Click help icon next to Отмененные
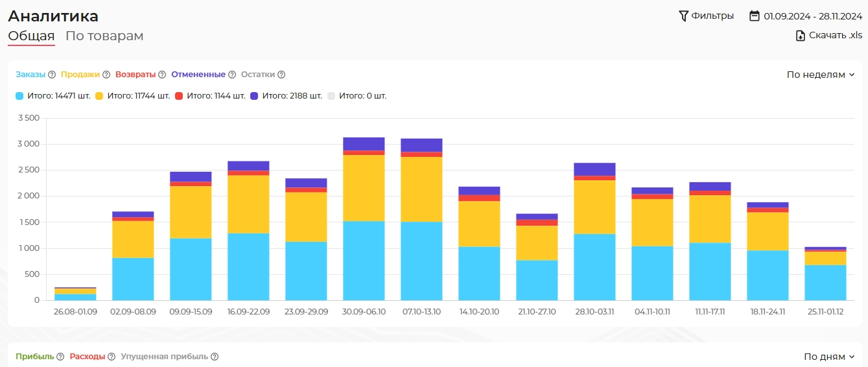Screen dimensions: 868x367 232,75
